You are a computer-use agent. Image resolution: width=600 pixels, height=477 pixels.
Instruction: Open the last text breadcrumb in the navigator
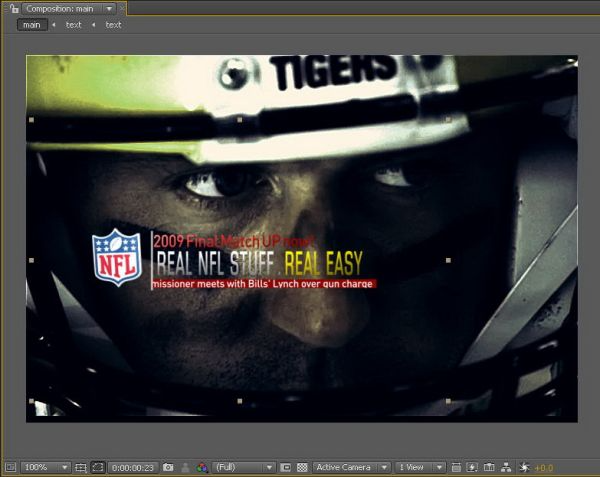click(x=113, y=25)
